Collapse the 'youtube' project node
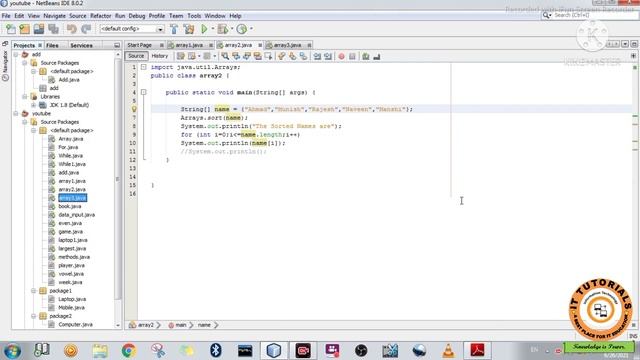This screenshot has height=360, width=640. [x=16, y=113]
